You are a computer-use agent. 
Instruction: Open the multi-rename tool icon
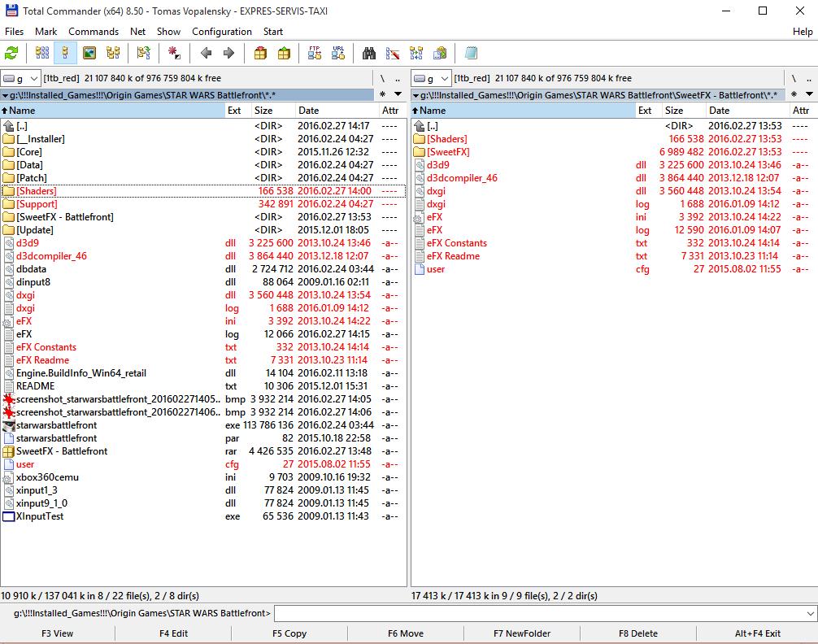(392, 53)
